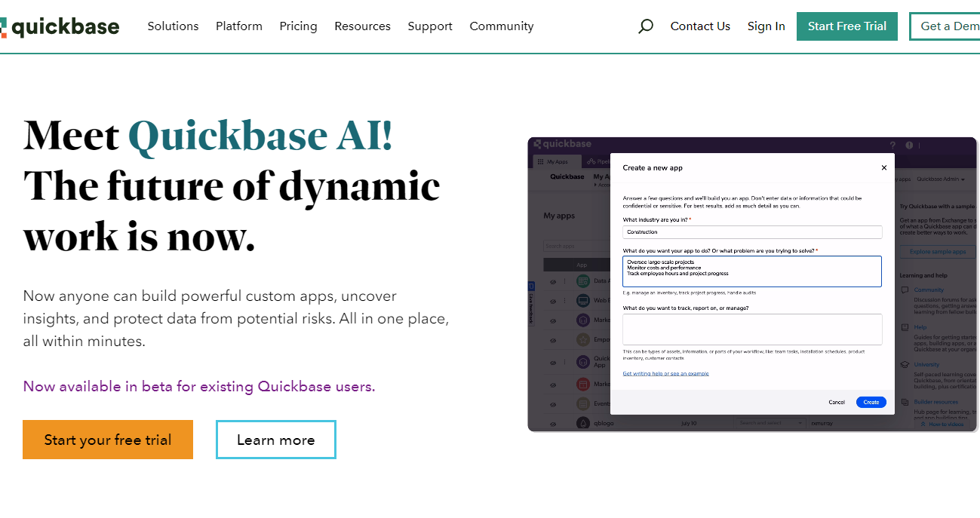Open the Quickbase Admin dropdown in the preview
Viewport: 980px width, 518px height.
[x=940, y=179]
